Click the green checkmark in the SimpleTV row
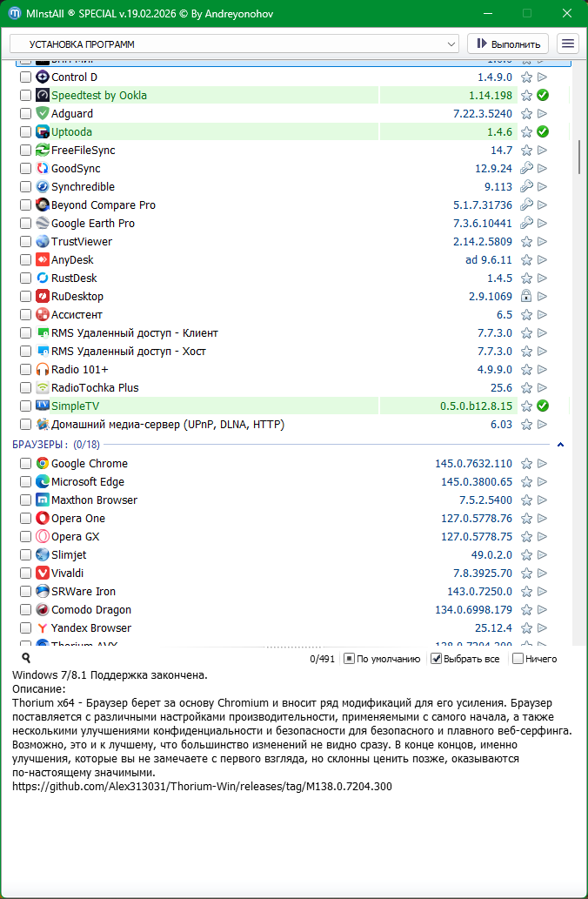Viewport: 588px width, 899px height. pyautogui.click(x=542, y=406)
